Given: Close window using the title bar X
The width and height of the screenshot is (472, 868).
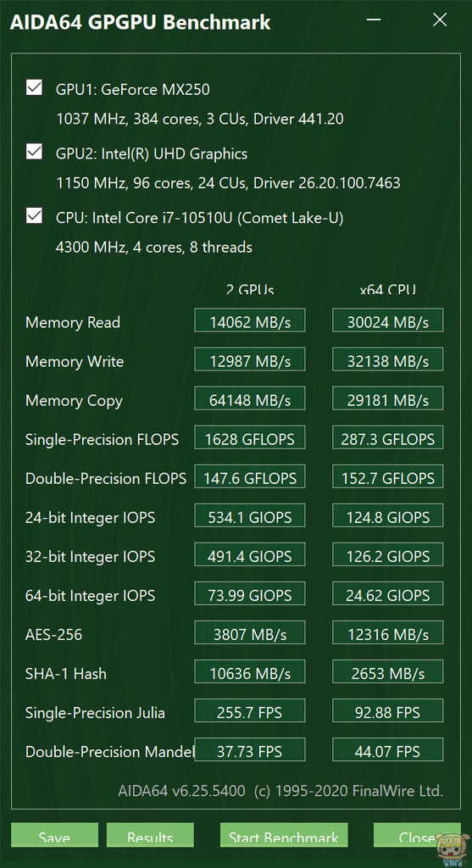Looking at the screenshot, I should tap(440, 20).
